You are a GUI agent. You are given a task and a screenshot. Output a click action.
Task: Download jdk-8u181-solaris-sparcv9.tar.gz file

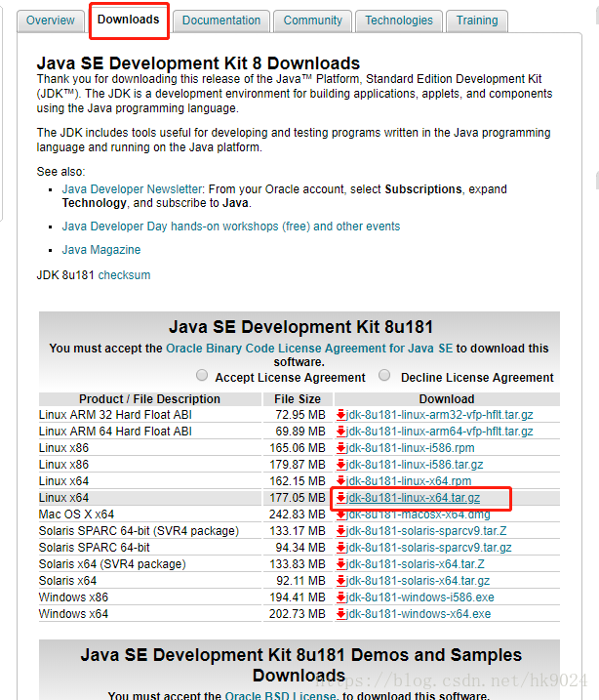tap(429, 548)
